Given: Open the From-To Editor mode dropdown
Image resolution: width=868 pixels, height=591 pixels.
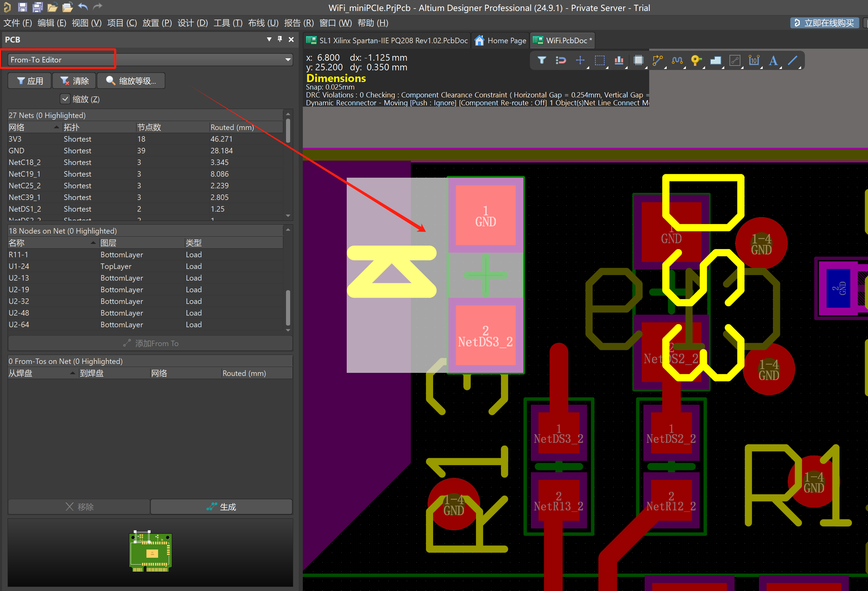Looking at the screenshot, I should [x=288, y=60].
